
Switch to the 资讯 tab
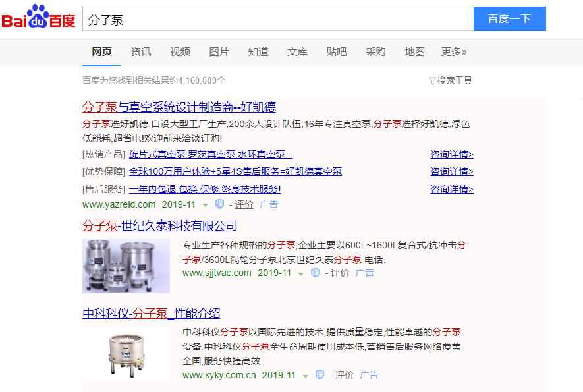click(x=141, y=51)
